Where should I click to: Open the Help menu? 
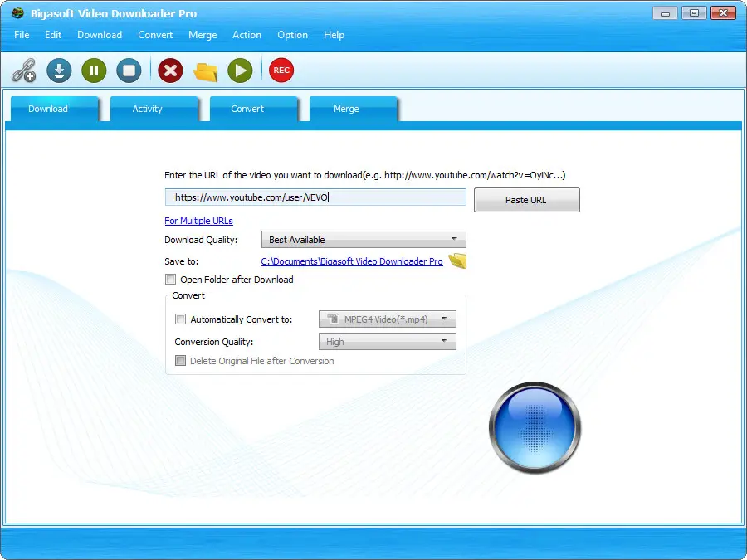pyautogui.click(x=334, y=35)
